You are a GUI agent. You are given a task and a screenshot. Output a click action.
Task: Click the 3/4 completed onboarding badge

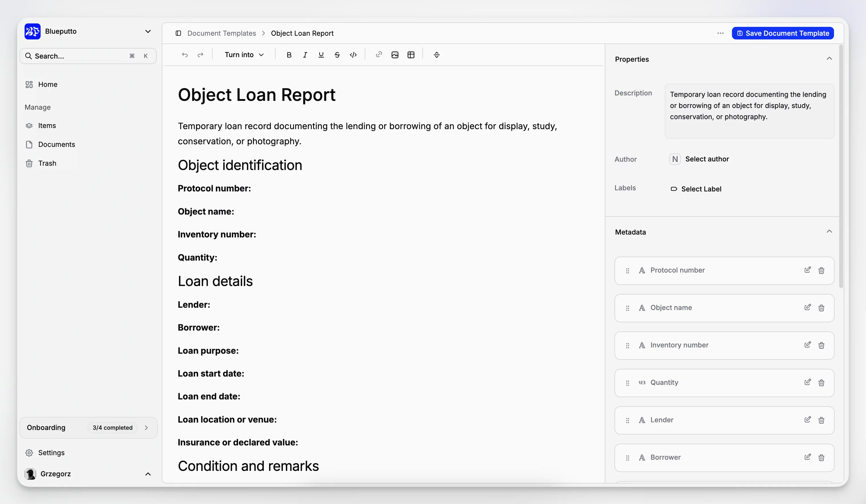tap(112, 428)
